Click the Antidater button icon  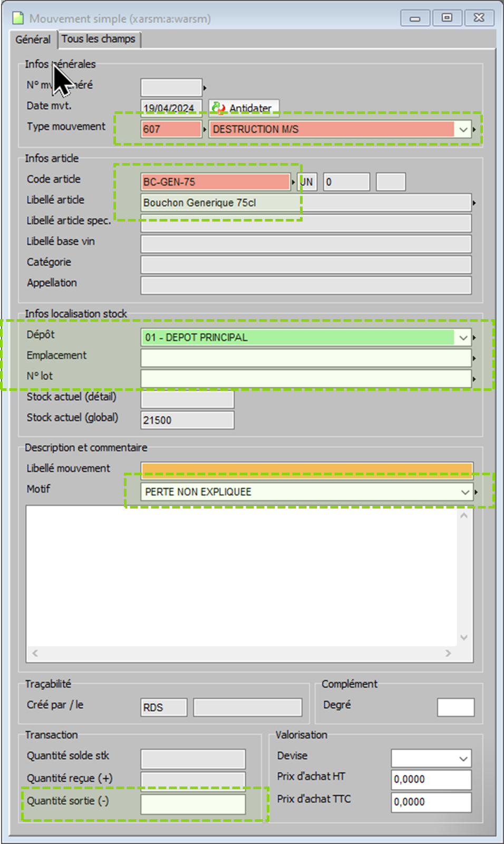coord(218,108)
